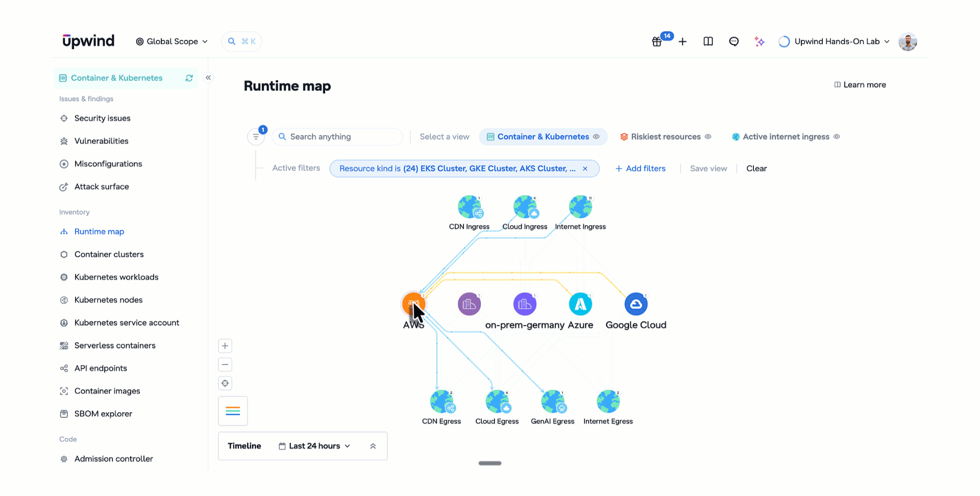Image resolution: width=980 pixels, height=496 pixels.
Task: Toggle eye icon on Active internet ingress
Action: click(837, 137)
